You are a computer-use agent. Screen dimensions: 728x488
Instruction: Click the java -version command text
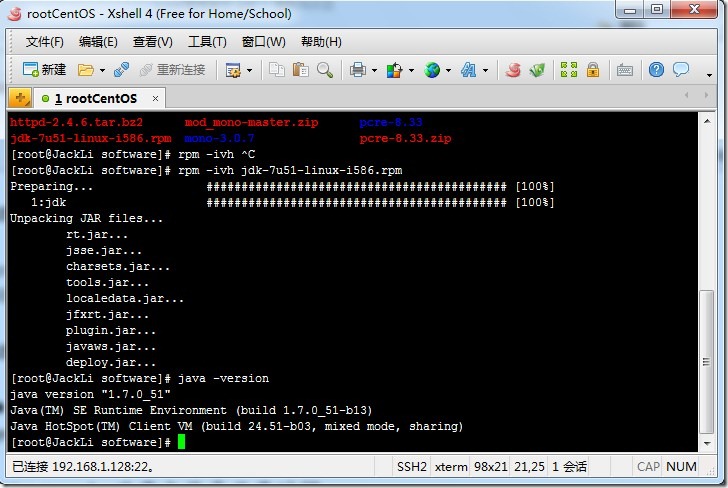tap(223, 378)
